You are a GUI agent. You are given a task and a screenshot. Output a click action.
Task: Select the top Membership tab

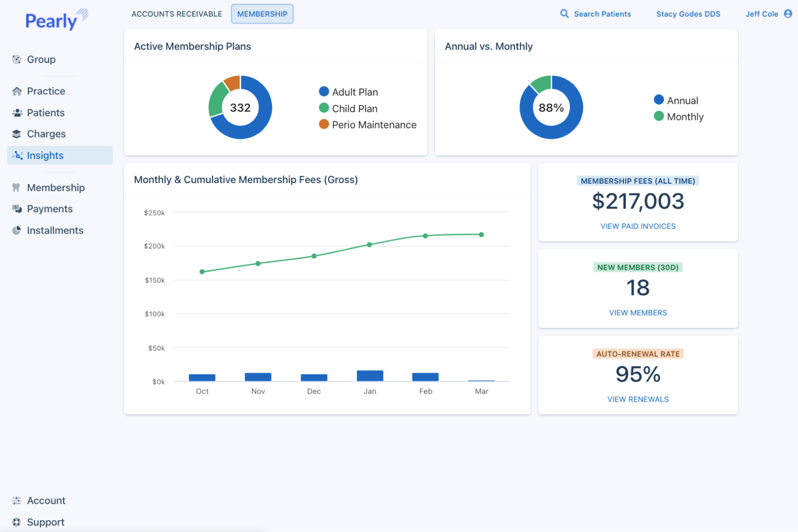[x=262, y=14]
